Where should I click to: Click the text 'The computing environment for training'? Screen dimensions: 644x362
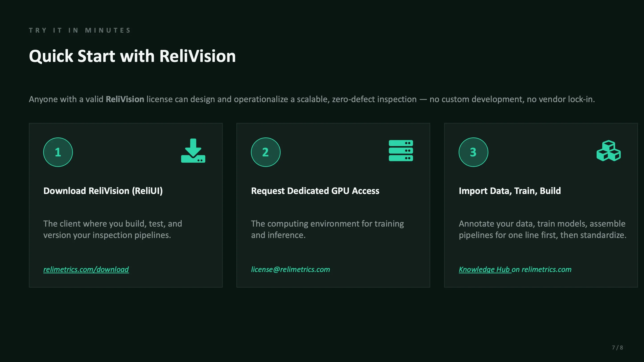click(328, 224)
